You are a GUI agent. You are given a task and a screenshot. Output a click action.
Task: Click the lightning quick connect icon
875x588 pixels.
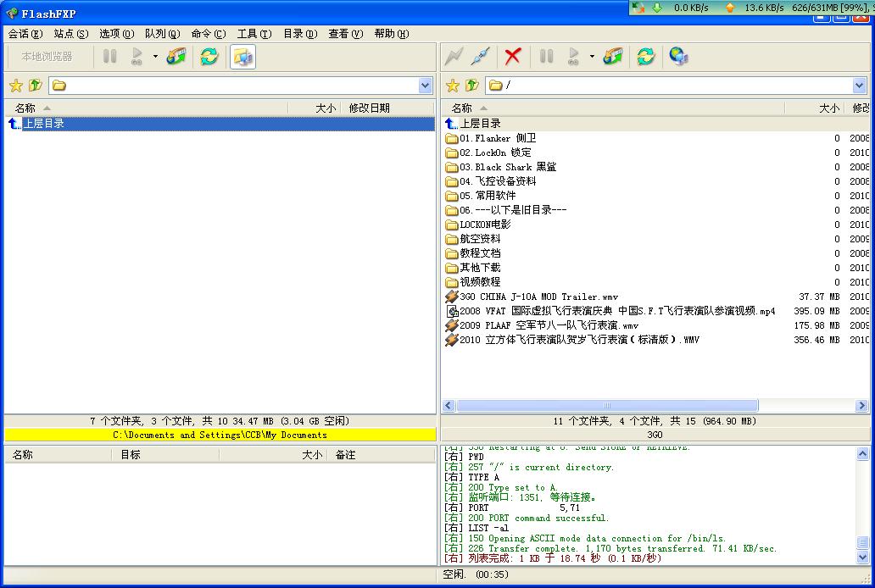tap(454, 57)
